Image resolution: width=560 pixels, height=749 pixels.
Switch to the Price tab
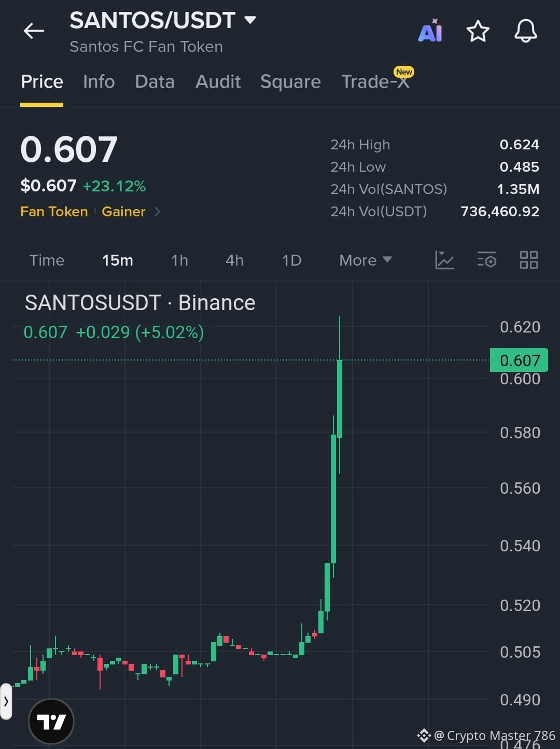click(42, 82)
